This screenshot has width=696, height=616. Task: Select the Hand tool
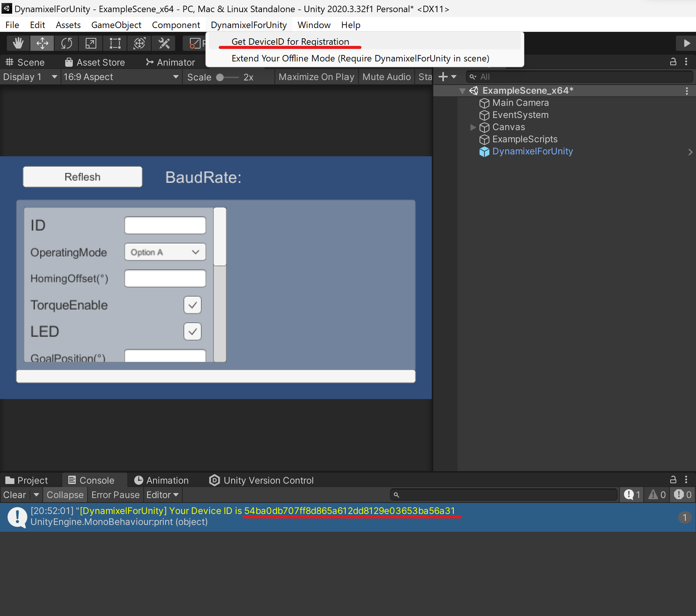pos(18,43)
